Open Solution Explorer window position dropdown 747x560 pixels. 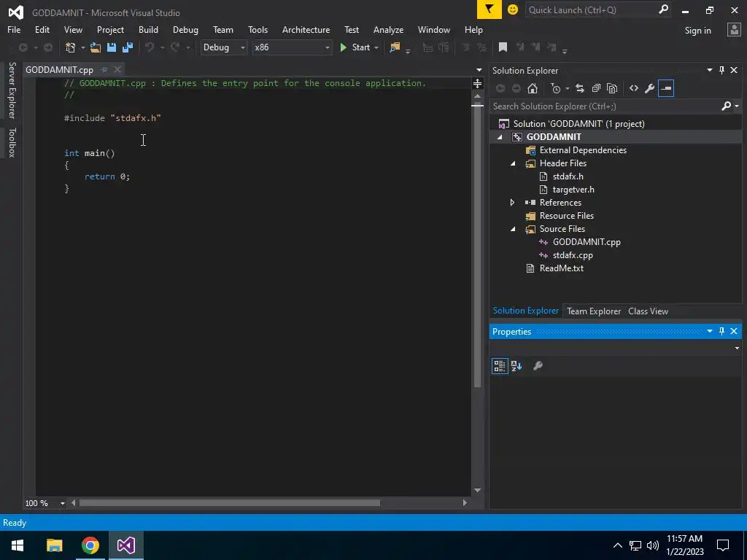click(709, 70)
